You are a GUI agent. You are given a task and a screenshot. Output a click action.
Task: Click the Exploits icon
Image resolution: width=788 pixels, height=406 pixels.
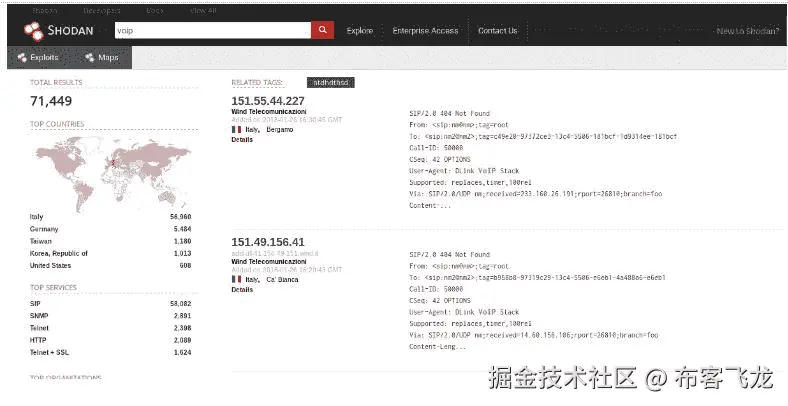click(x=22, y=58)
